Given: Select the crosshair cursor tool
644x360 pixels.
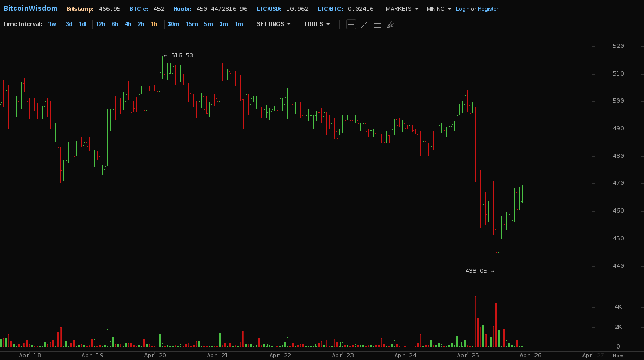Looking at the screenshot, I should point(351,24).
